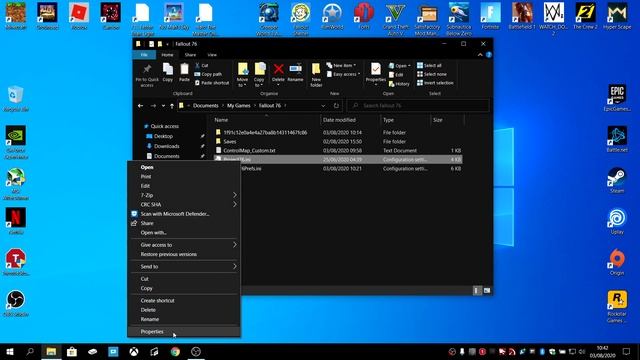Screen dimensions: 640x360
Task: Expand the 7-Zip submenu
Action: coord(184,195)
